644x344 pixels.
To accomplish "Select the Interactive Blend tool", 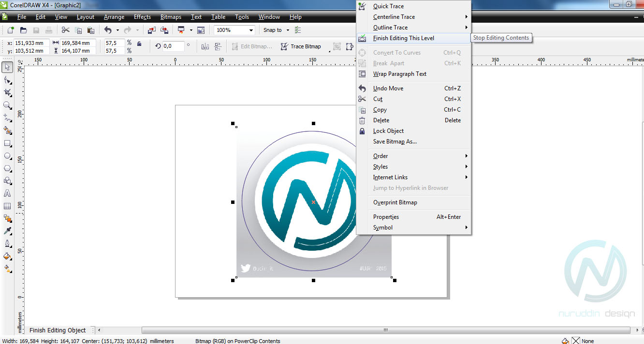I will (7, 218).
